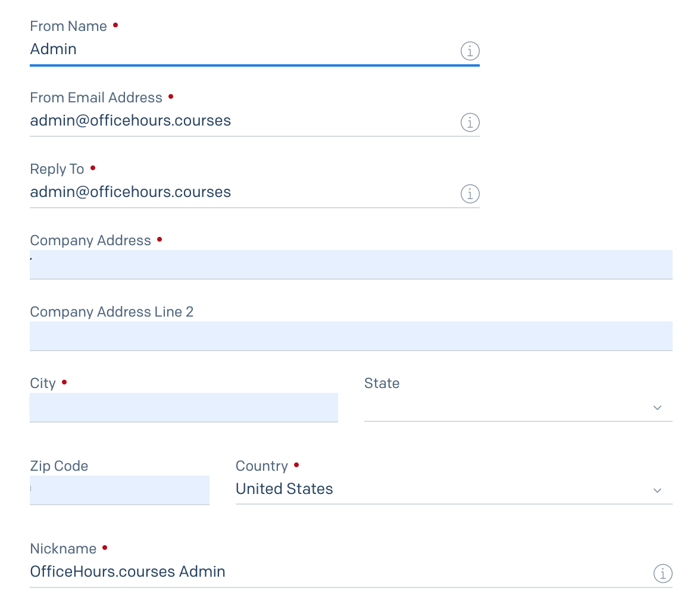Click the Nickname label
700x613 pixels.
[63, 549]
